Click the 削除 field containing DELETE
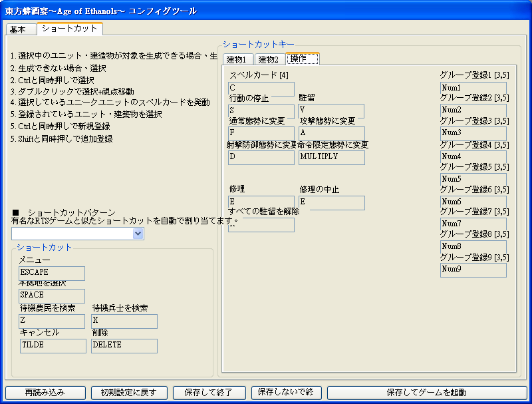The height and width of the screenshot is (404, 532). point(124,345)
